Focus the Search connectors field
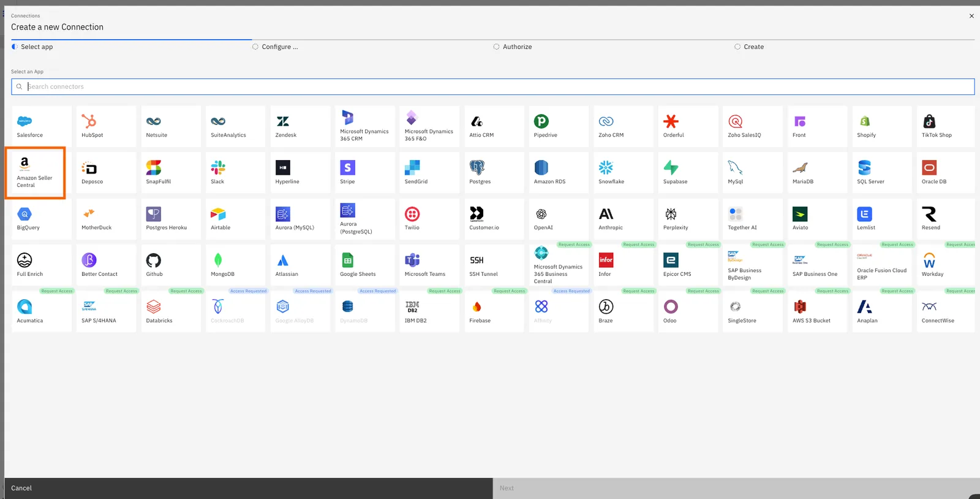The height and width of the screenshot is (499, 980). (x=492, y=86)
